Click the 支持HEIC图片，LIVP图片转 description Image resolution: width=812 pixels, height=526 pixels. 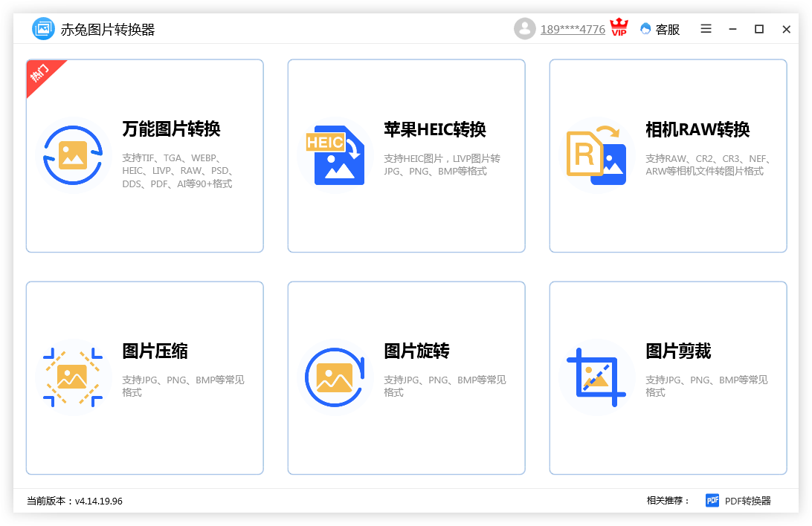coord(442,164)
